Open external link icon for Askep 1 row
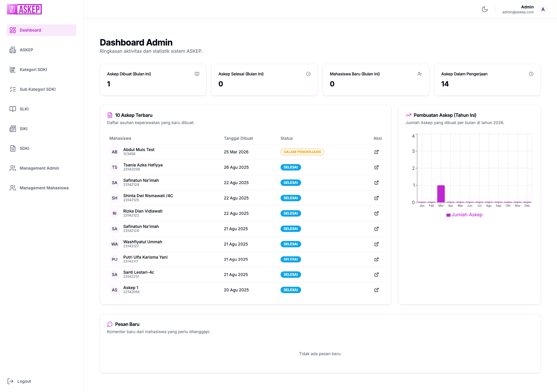Image resolution: width=557 pixels, height=392 pixels. 376,290
